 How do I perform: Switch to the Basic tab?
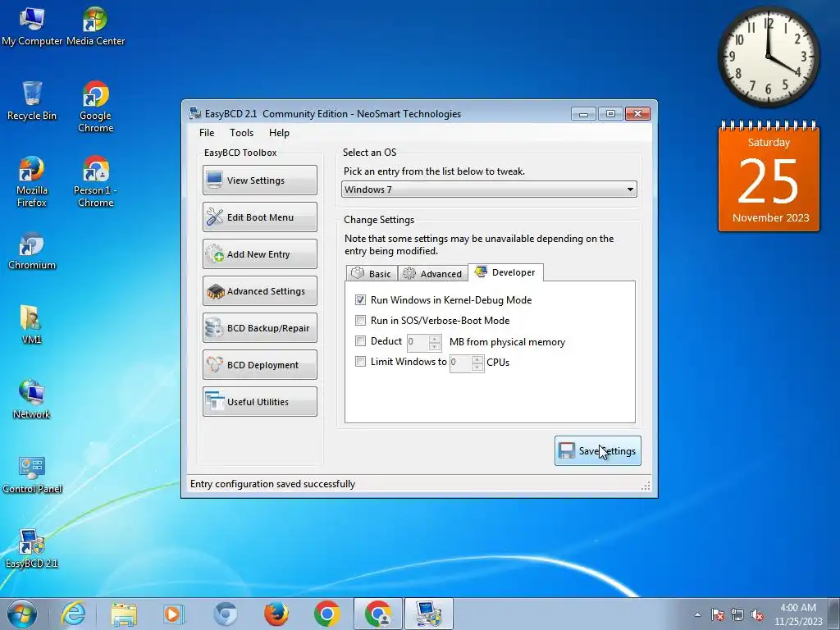point(372,273)
